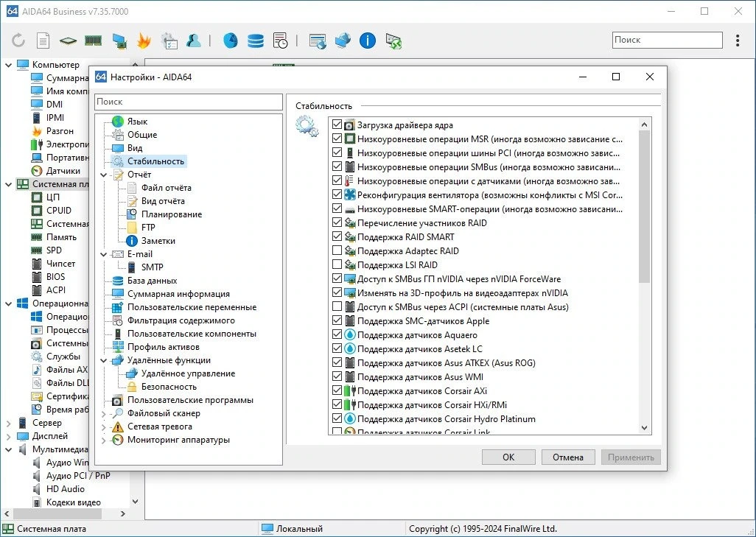Viewport: 756px width, 537px height.
Task: Collapse the Отчёт node in settings tree
Action: (104, 175)
